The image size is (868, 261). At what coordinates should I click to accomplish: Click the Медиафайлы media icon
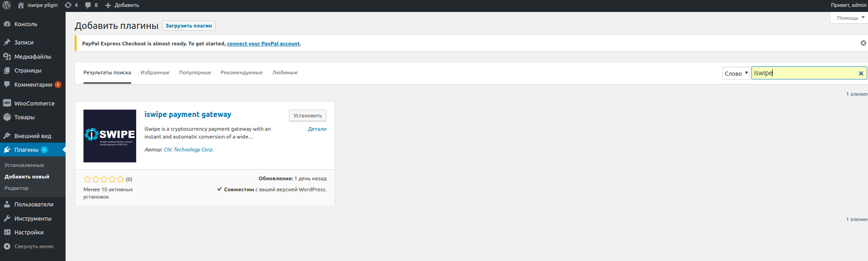pos(7,56)
